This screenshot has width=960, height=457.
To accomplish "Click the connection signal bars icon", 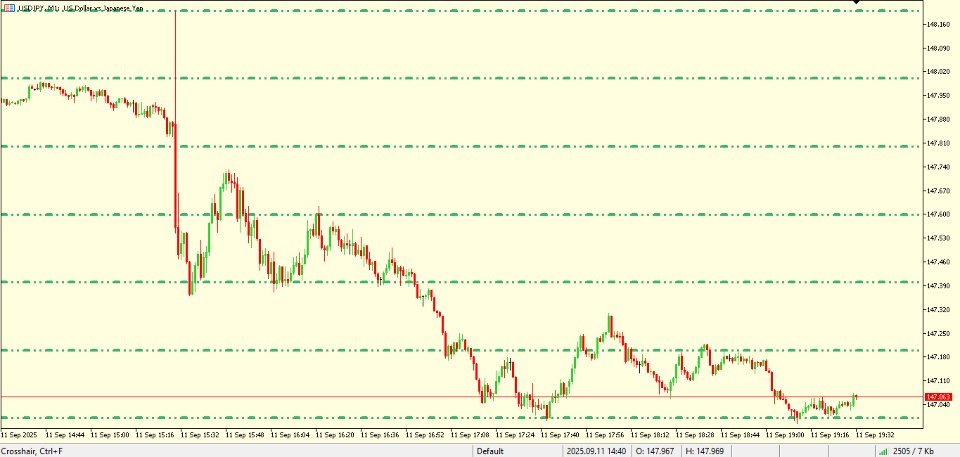I will pyautogui.click(x=884, y=451).
